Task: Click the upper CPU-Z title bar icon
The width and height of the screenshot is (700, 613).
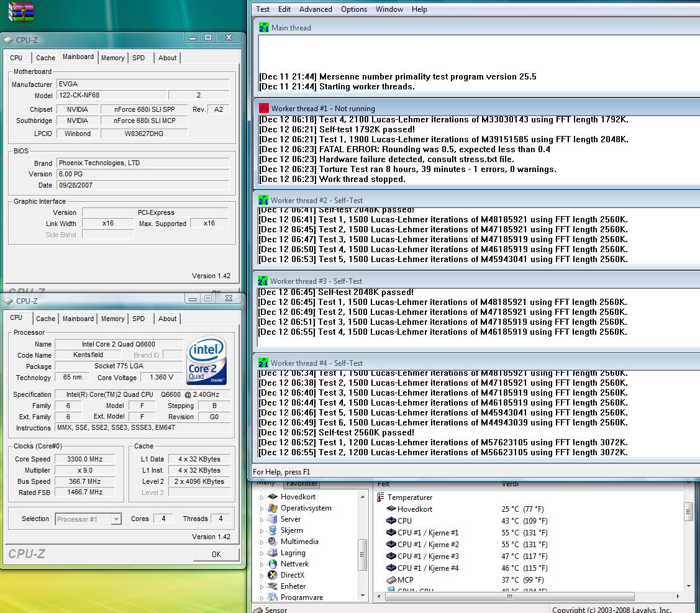Action: click(9, 40)
